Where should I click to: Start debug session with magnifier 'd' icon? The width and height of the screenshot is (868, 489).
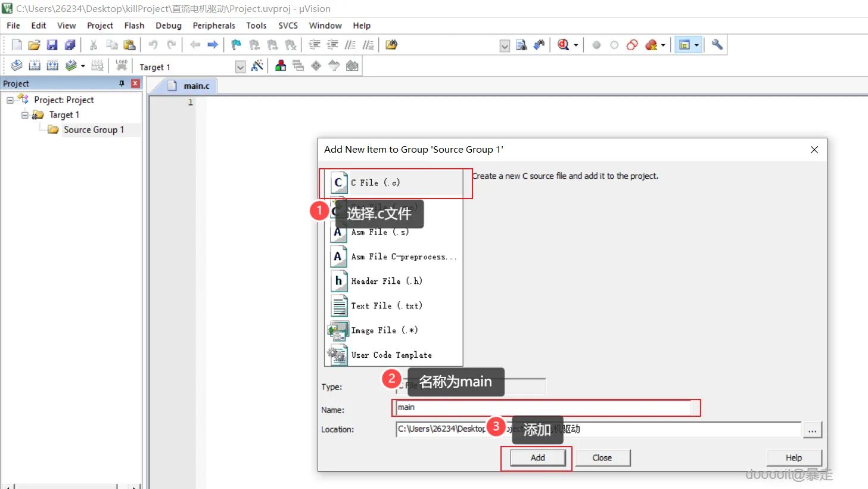coord(563,45)
